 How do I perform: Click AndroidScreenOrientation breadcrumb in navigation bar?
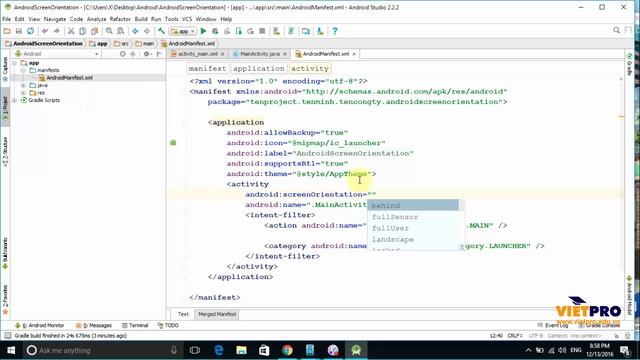(x=44, y=43)
